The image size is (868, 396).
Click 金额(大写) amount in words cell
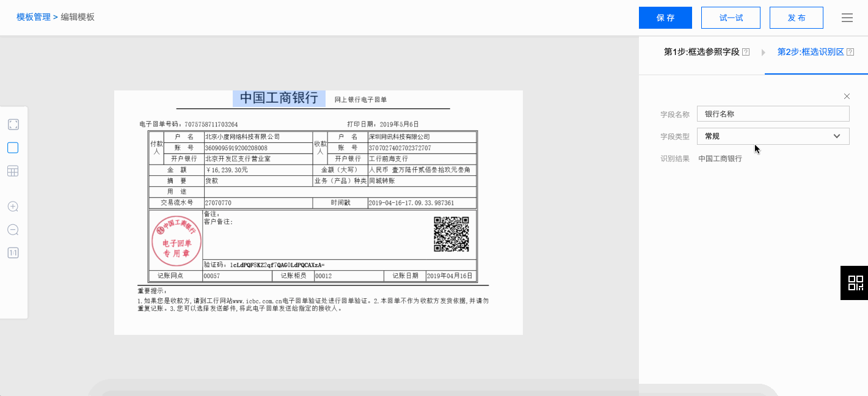tap(423, 170)
